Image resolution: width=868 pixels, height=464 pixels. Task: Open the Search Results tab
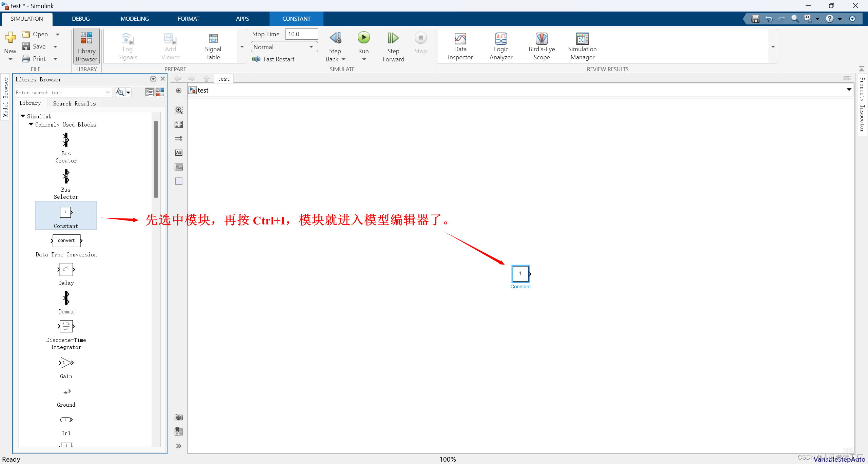pyautogui.click(x=74, y=103)
